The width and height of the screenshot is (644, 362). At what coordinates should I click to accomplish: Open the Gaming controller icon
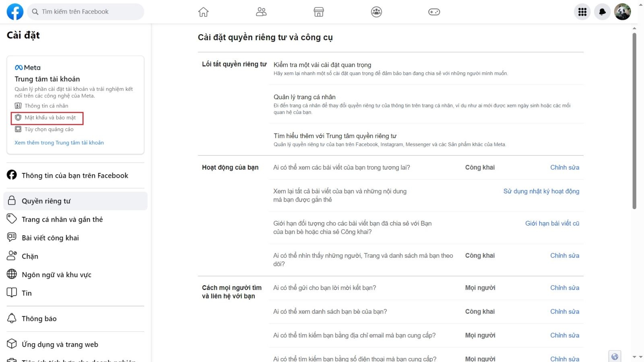tap(434, 12)
